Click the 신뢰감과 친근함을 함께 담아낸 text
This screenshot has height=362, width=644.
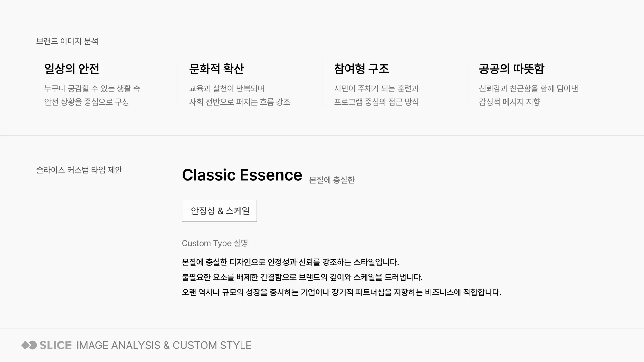point(528,88)
